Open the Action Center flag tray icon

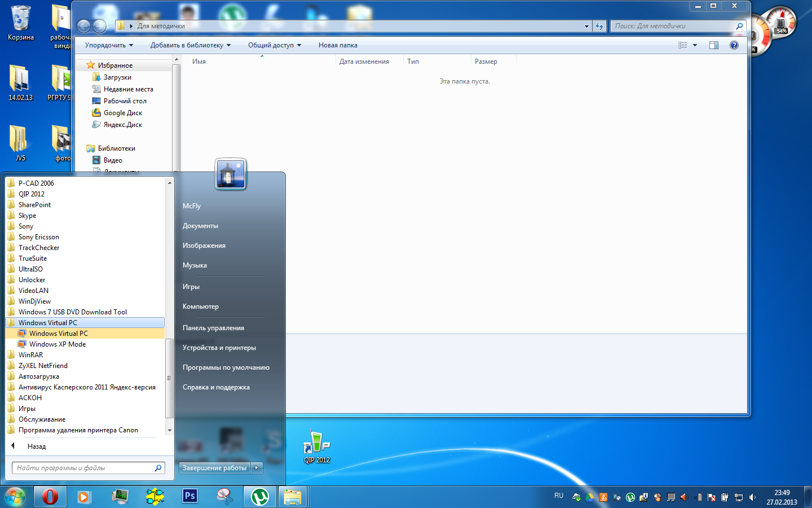[x=712, y=497]
